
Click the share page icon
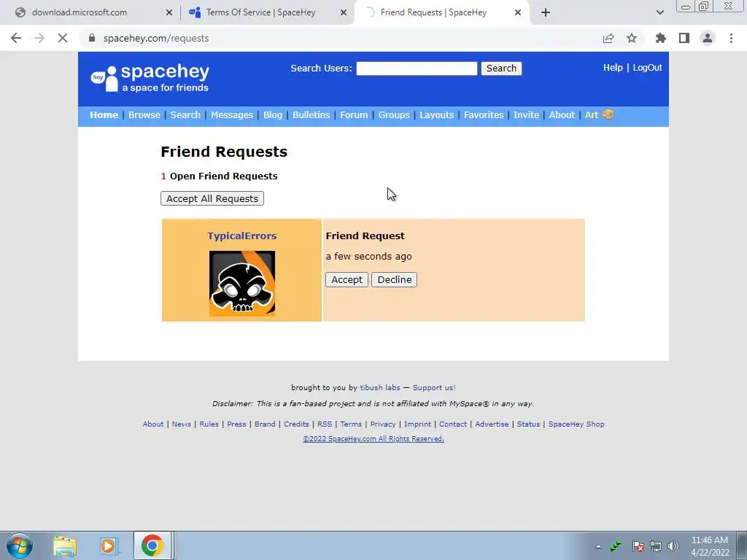[x=608, y=38]
